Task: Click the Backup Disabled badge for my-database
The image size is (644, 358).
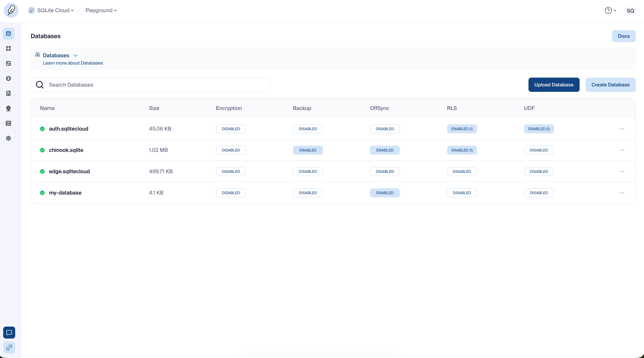Action: [x=308, y=193]
